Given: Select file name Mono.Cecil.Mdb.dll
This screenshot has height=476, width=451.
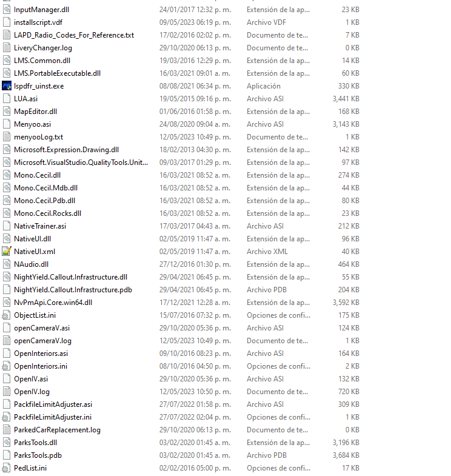Looking at the screenshot, I should [x=46, y=188].
